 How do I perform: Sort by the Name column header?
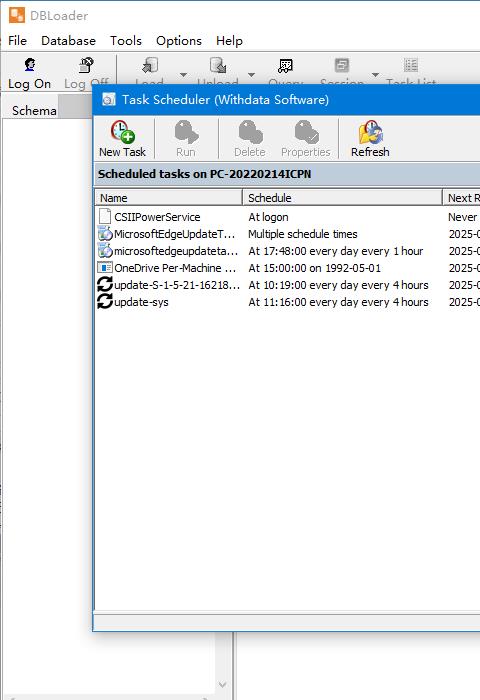coord(169,198)
